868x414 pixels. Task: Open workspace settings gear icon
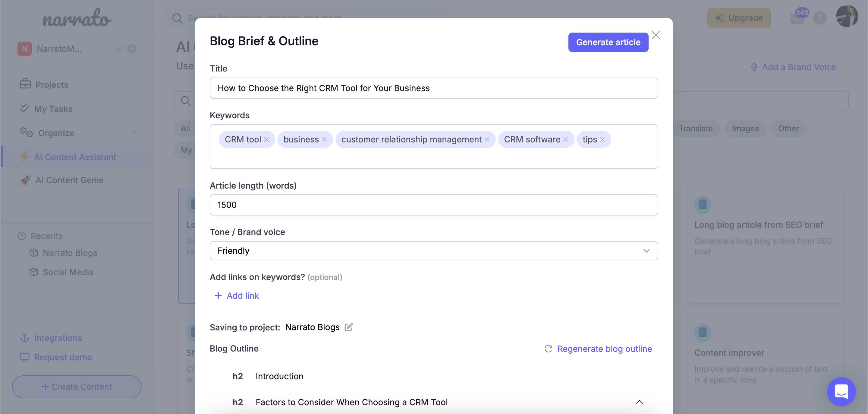click(132, 49)
